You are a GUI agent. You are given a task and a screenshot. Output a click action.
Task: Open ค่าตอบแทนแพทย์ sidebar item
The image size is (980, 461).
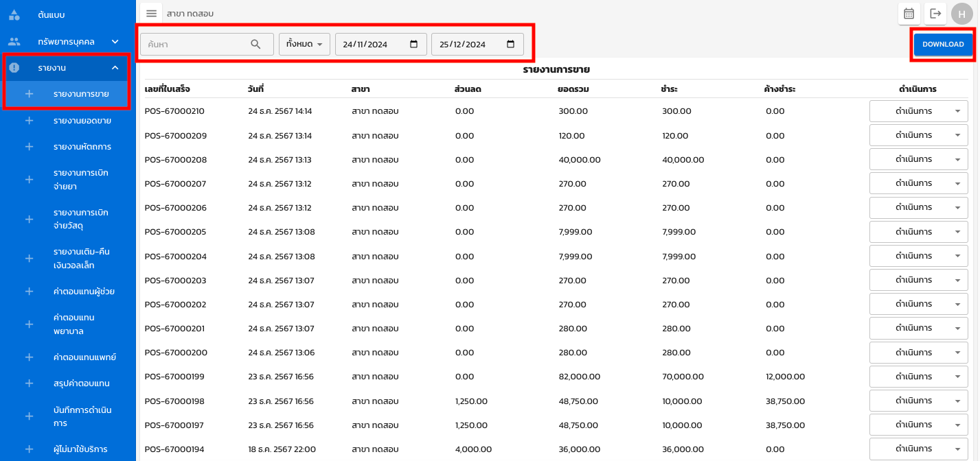click(67, 357)
